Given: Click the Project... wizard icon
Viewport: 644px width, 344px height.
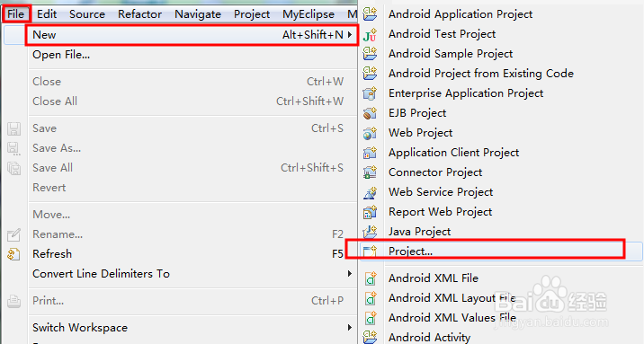Looking at the screenshot, I should pos(370,251).
